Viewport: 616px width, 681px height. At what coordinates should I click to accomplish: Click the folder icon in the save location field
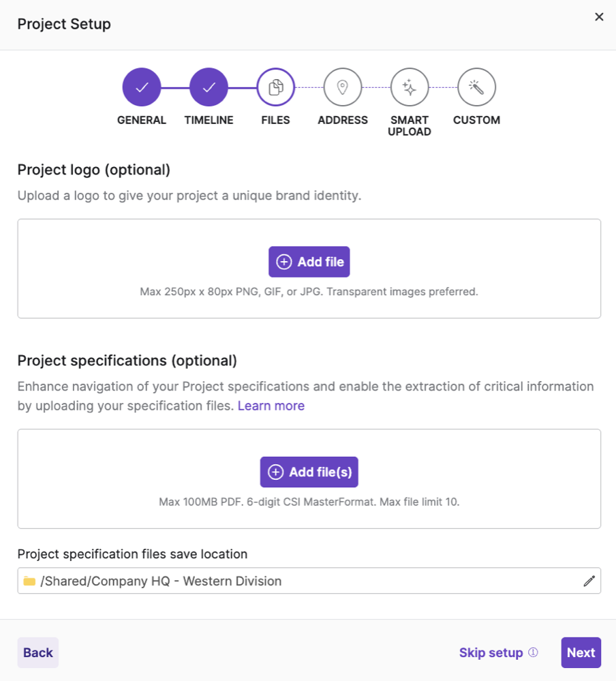30,581
